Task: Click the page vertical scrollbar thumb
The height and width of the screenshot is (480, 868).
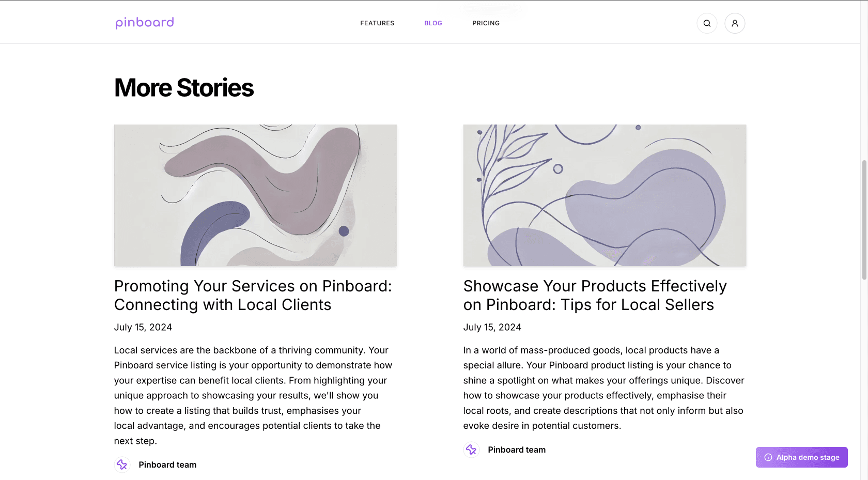Action: pos(864,220)
